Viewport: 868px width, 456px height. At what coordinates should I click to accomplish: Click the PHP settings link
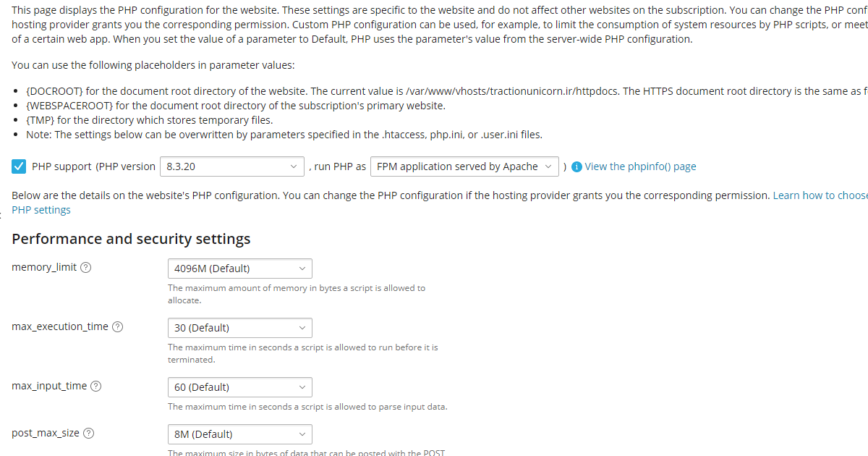pyautogui.click(x=41, y=210)
